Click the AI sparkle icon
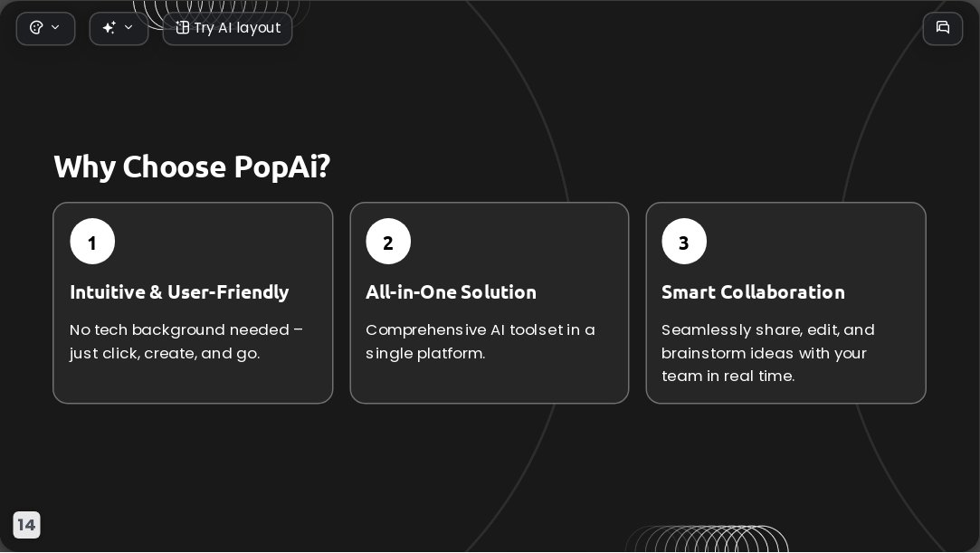Viewport: 980px width, 553px height. pyautogui.click(x=109, y=27)
